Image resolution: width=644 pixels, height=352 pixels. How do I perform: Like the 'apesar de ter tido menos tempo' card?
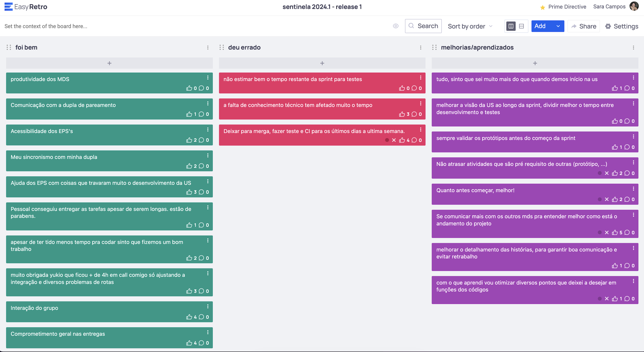(189, 258)
